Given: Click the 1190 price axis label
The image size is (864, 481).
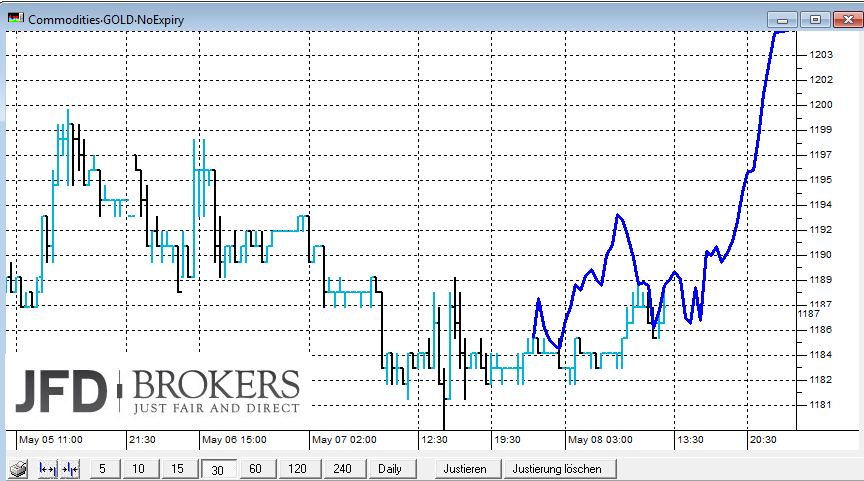Looking at the screenshot, I should (x=821, y=255).
